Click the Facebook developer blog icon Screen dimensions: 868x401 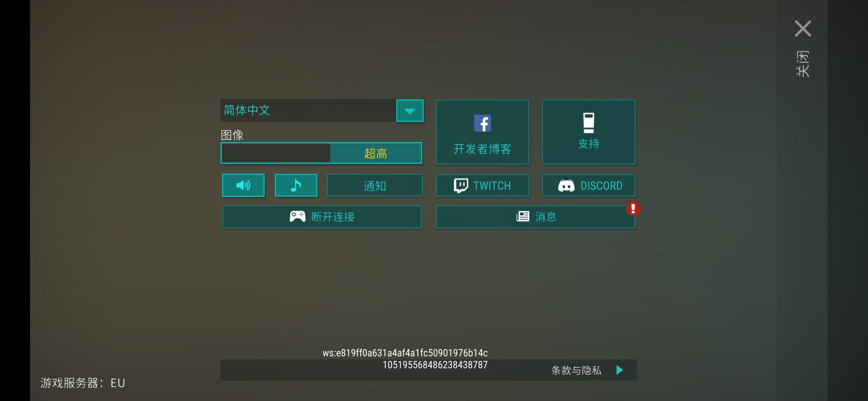pyautogui.click(x=482, y=123)
